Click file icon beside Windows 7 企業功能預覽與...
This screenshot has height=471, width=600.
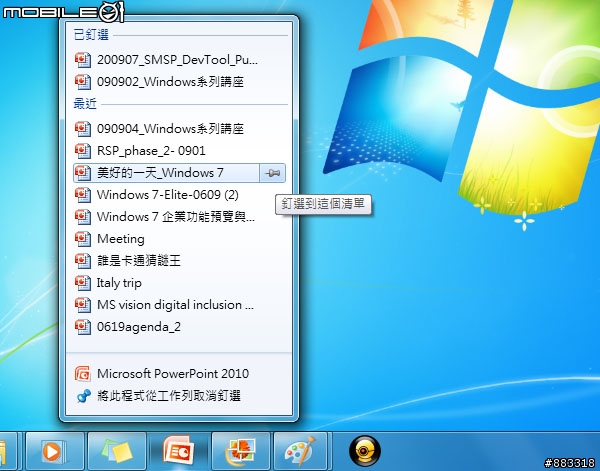click(x=83, y=217)
